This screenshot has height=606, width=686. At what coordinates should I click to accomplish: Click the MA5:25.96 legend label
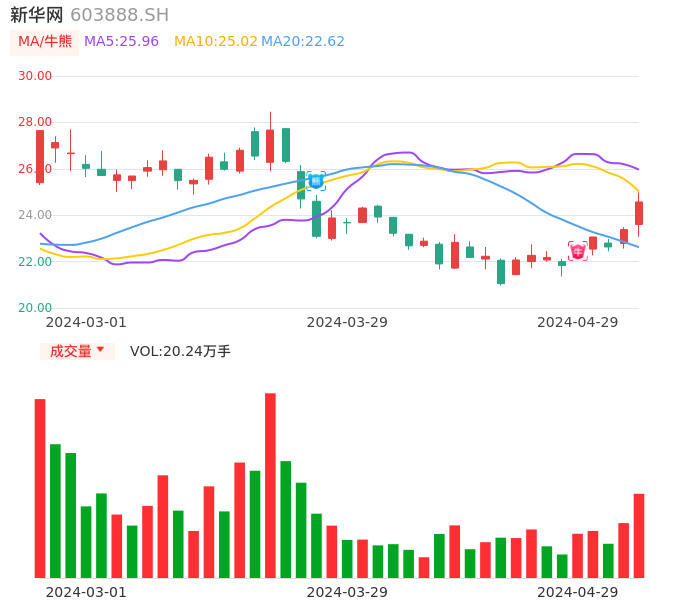121,42
